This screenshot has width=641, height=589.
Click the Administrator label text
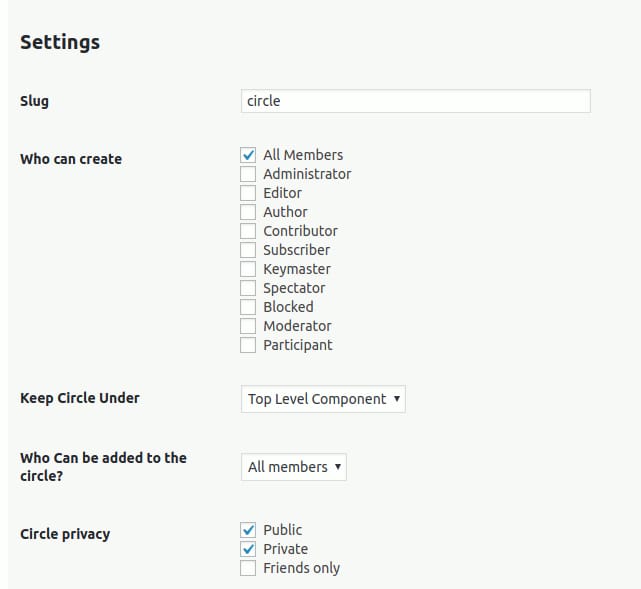307,174
